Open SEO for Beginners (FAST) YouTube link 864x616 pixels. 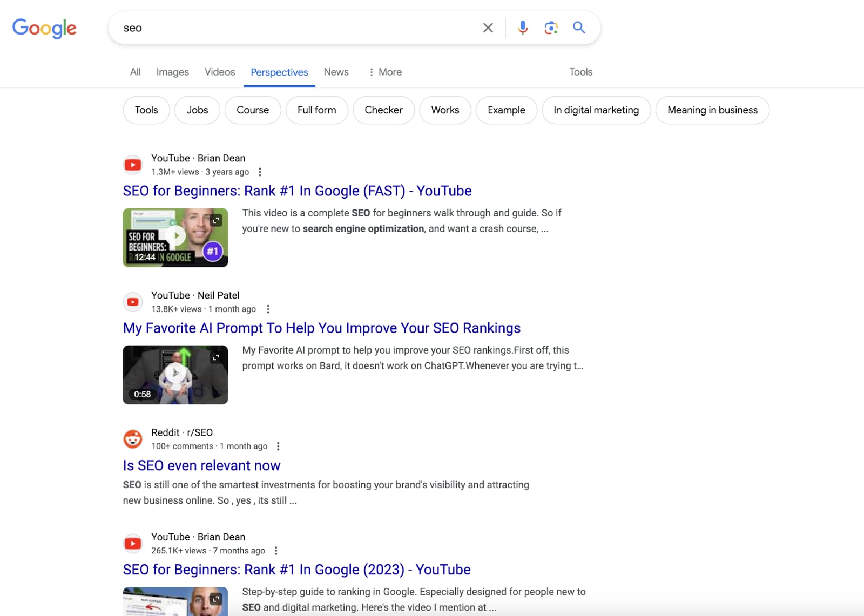pos(297,191)
